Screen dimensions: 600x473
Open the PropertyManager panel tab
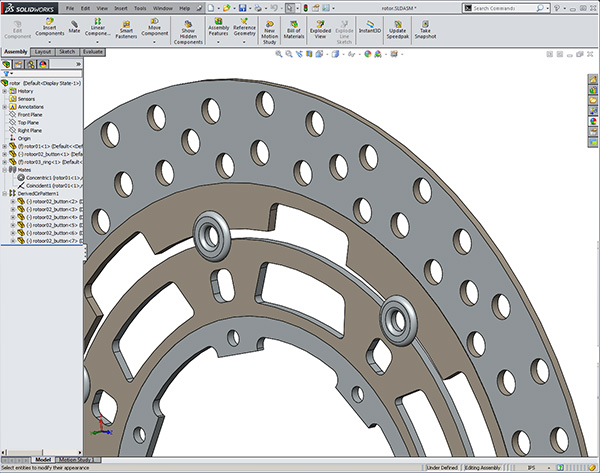click(18, 64)
